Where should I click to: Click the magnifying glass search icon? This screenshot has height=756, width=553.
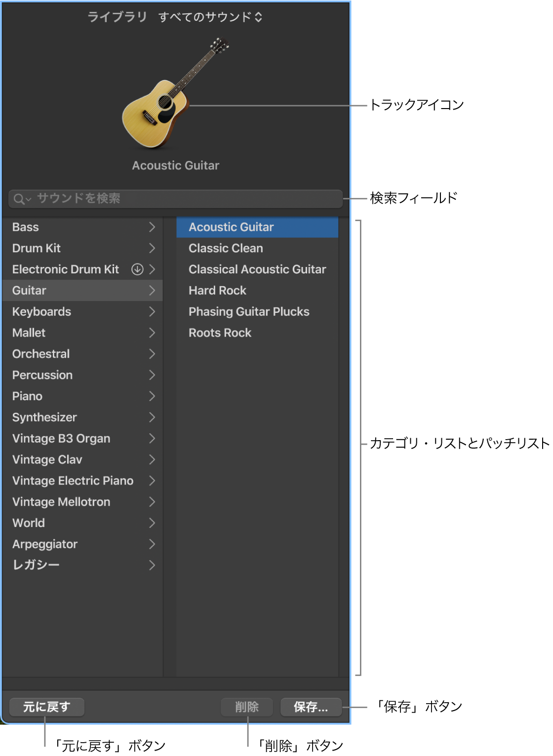pos(20,199)
